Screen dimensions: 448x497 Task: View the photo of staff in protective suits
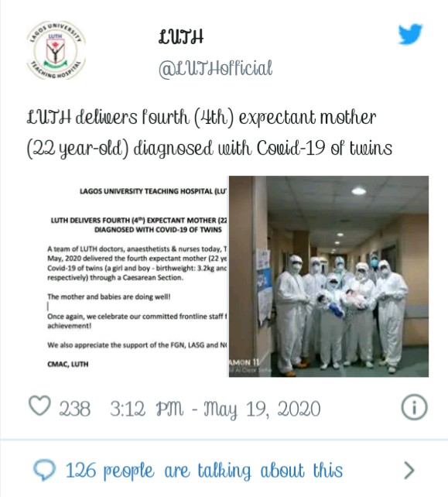pos(329,276)
